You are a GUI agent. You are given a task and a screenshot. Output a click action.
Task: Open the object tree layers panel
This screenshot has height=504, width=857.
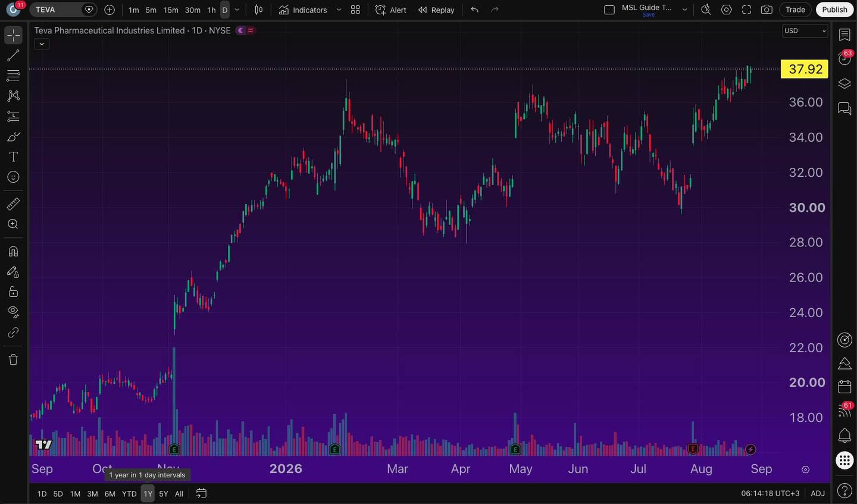[845, 83]
